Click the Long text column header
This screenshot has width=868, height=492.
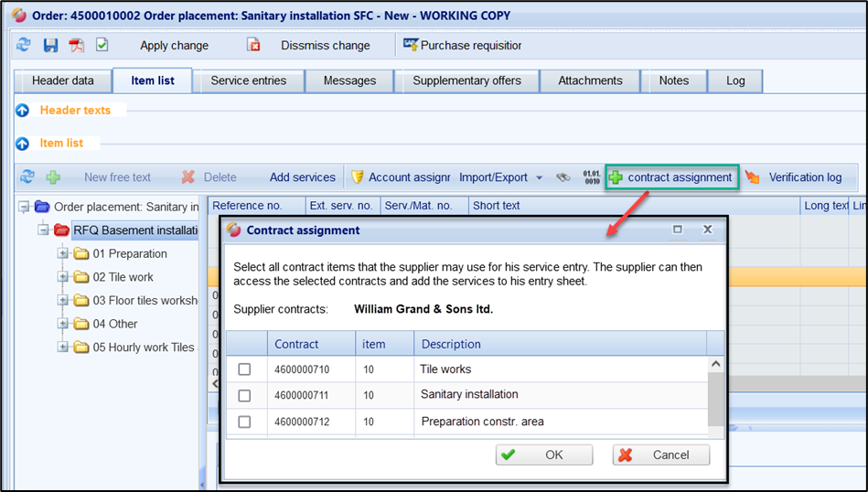point(825,206)
